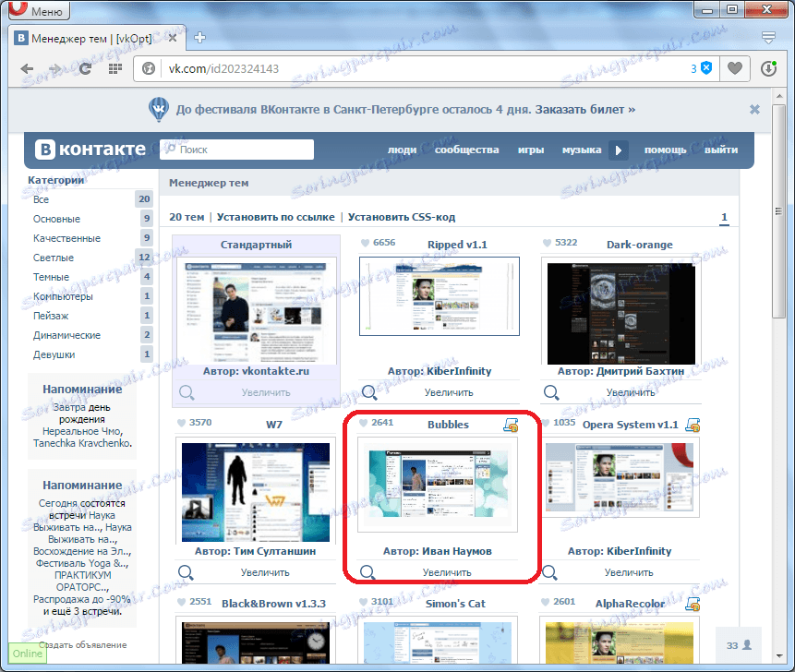The image size is (795, 672).
Task: Select the Все category
Action: [x=90, y=199]
